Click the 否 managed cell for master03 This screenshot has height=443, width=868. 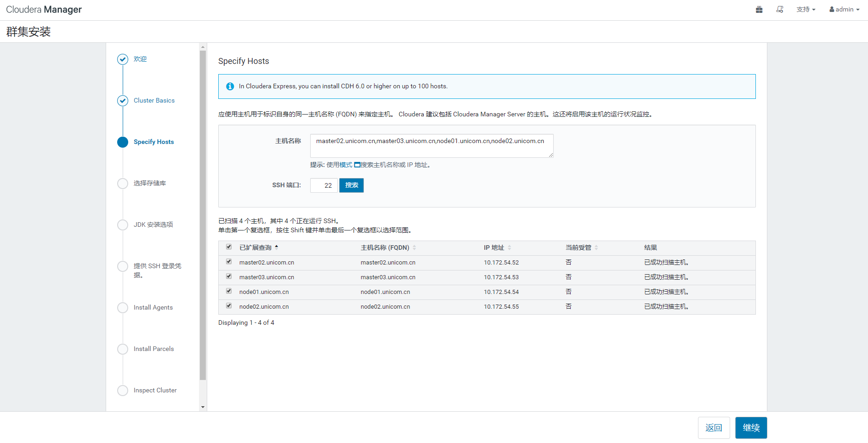[568, 277]
